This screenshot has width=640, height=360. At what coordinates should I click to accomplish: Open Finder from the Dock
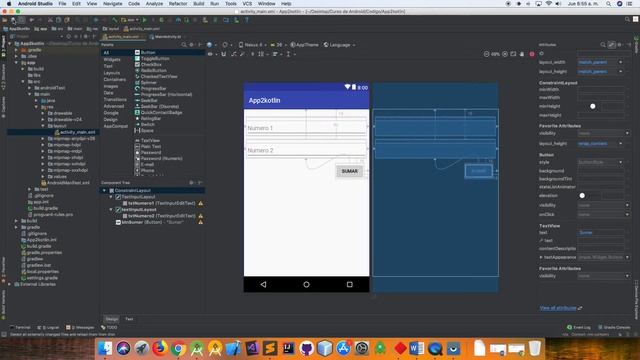[105, 348]
